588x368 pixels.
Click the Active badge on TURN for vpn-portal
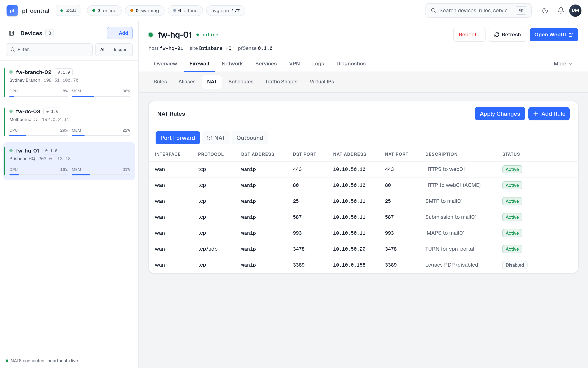[x=512, y=249]
